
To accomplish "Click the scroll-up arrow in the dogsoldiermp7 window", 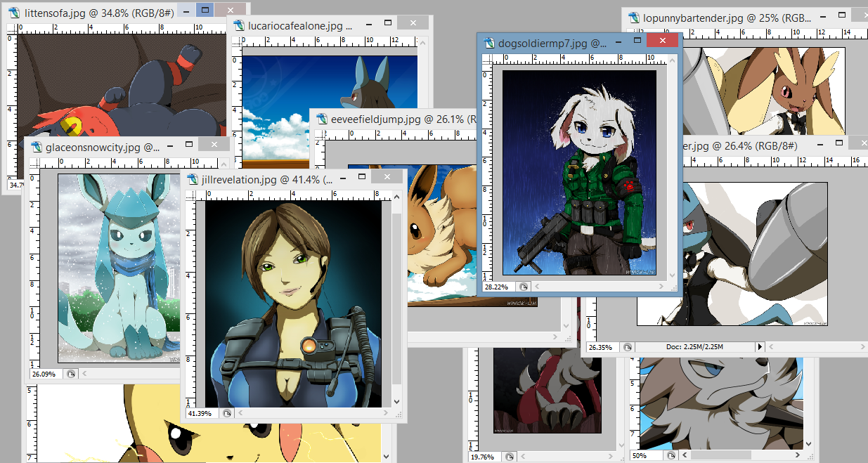I will pos(672,62).
